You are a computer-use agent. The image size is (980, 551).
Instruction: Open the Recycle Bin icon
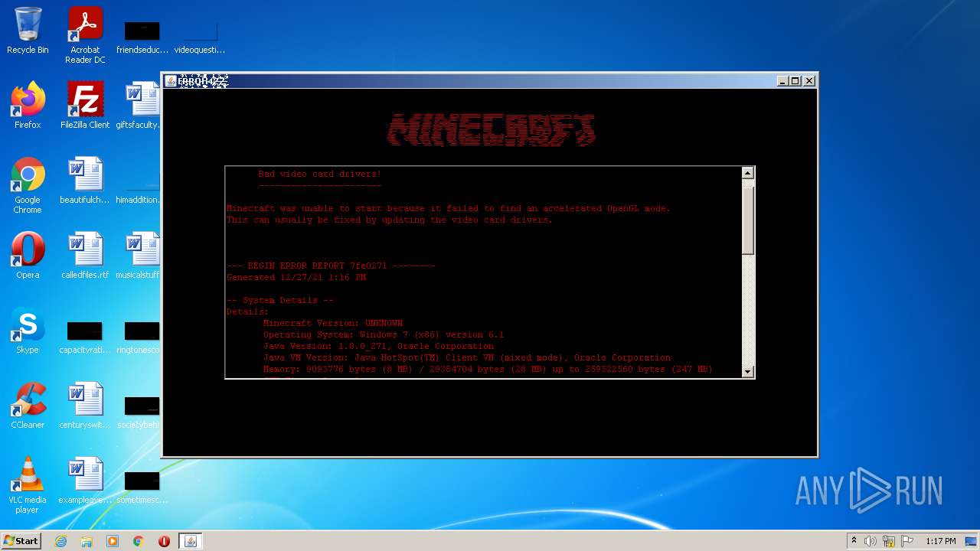(28, 31)
